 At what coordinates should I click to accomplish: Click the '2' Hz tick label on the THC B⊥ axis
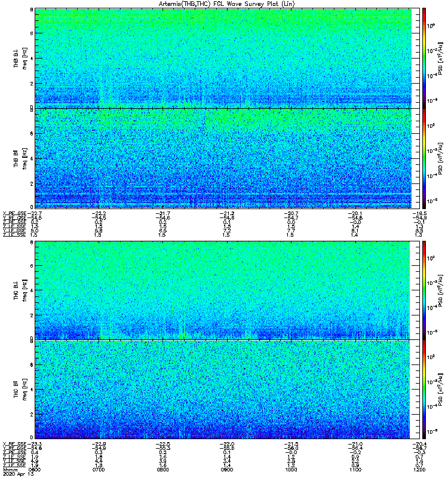32,315
